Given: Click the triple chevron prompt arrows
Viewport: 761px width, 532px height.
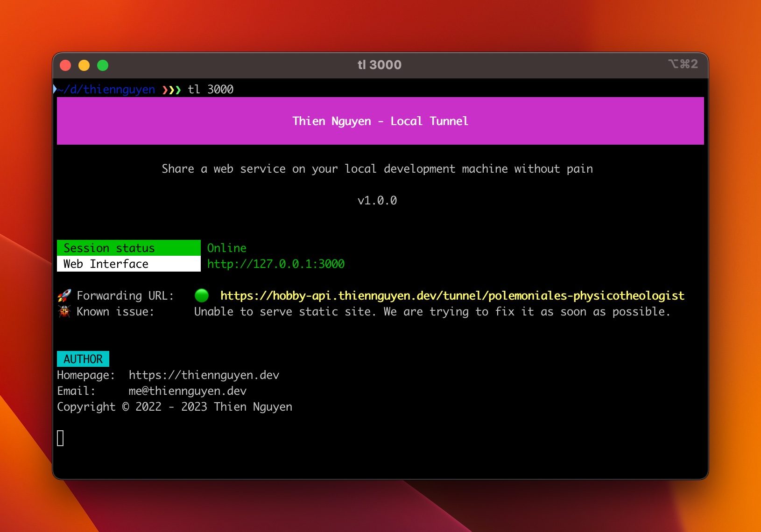Looking at the screenshot, I should 171,90.
